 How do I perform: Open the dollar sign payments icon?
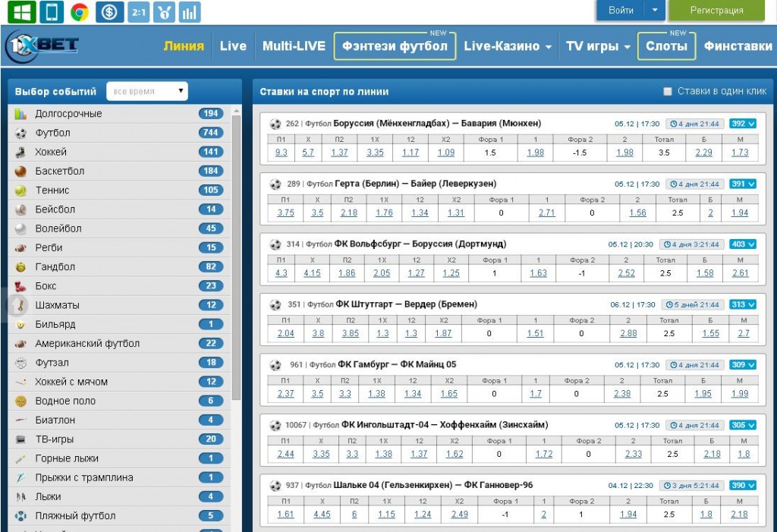[x=109, y=11]
